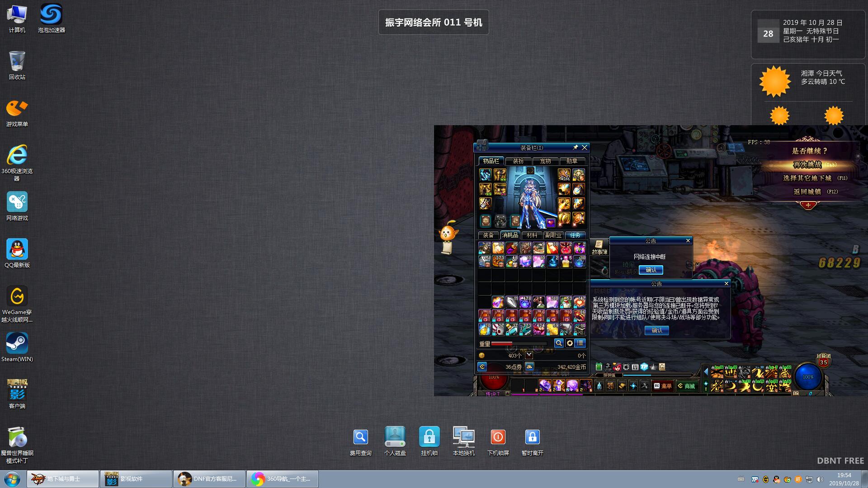Open 本地换机 switch machine shortcut
This screenshot has width=868, height=488.
[463, 442]
